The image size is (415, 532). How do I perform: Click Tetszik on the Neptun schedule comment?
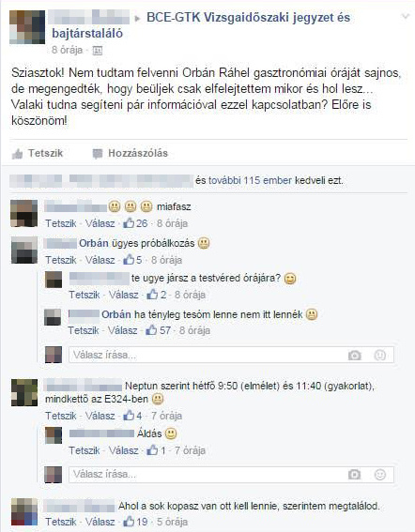coord(61,416)
